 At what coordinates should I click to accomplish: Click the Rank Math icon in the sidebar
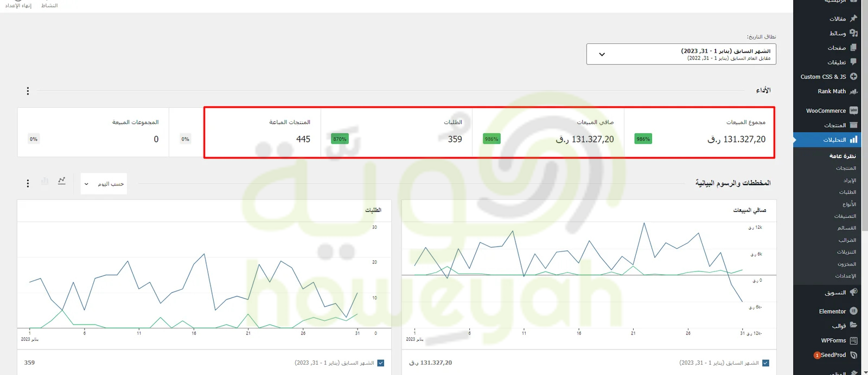pos(853,92)
